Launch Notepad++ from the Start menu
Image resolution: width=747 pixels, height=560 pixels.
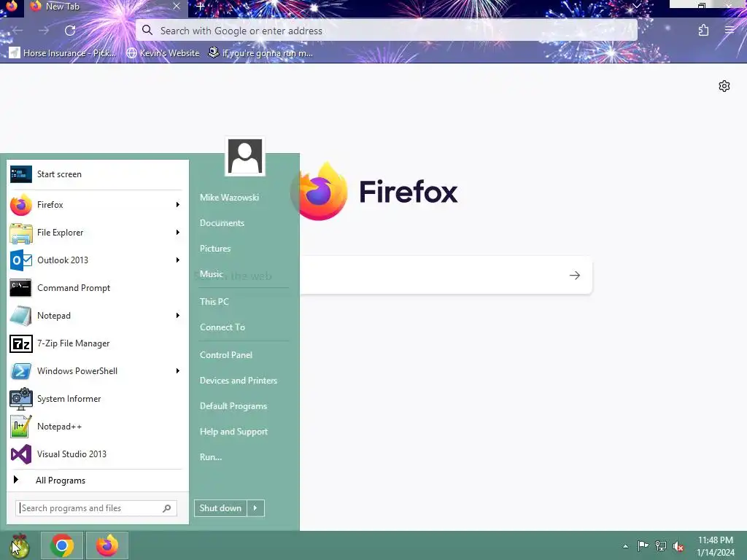click(x=96, y=426)
